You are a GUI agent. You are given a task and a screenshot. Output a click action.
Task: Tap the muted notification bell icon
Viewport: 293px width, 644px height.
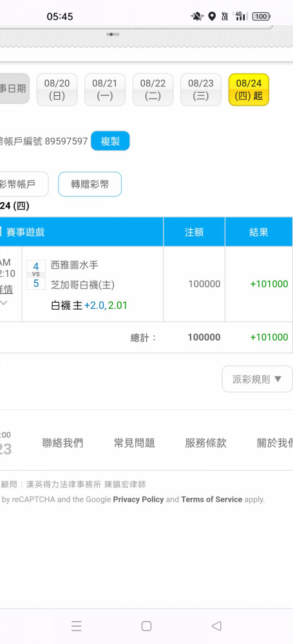[197, 17]
